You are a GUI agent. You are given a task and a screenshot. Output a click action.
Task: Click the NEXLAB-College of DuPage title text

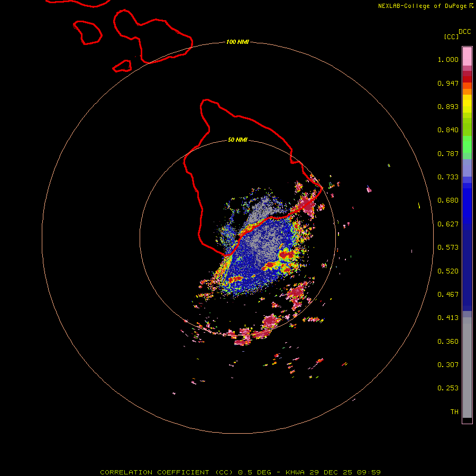click(423, 6)
